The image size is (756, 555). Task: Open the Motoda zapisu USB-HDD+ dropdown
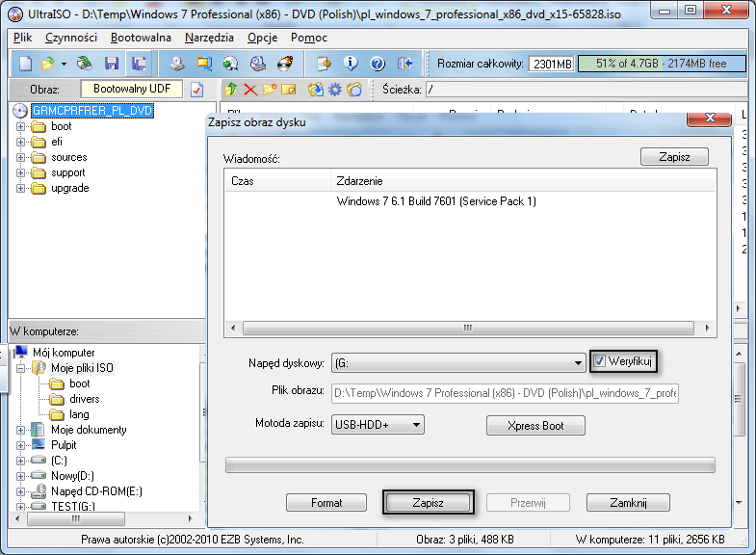click(416, 425)
